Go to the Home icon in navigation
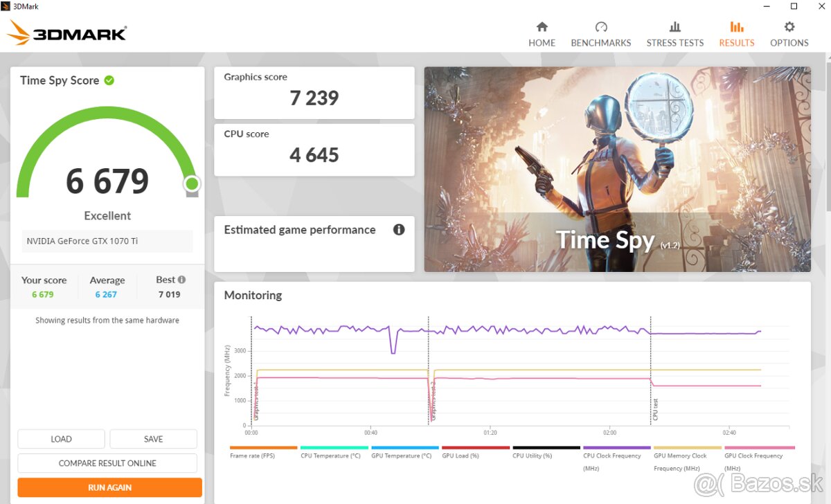The height and width of the screenshot is (504, 831). 542,27
